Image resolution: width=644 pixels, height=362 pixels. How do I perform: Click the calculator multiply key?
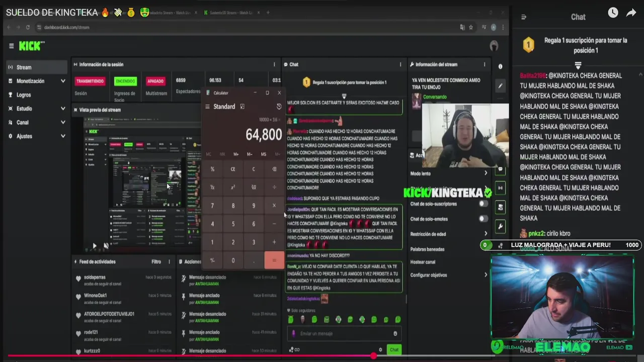[x=274, y=206]
